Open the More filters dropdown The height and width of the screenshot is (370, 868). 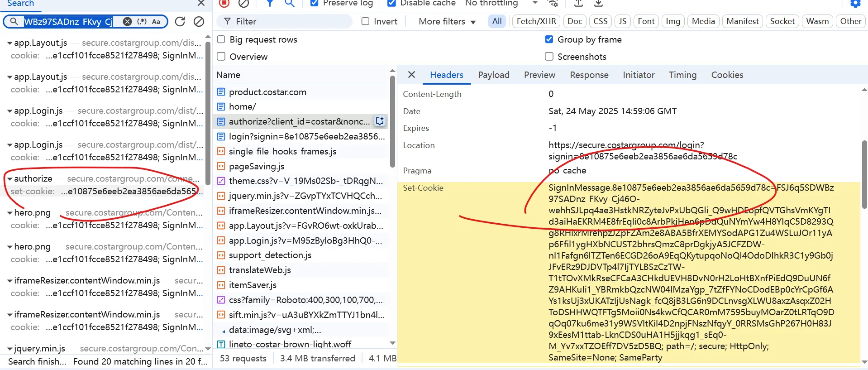(447, 21)
